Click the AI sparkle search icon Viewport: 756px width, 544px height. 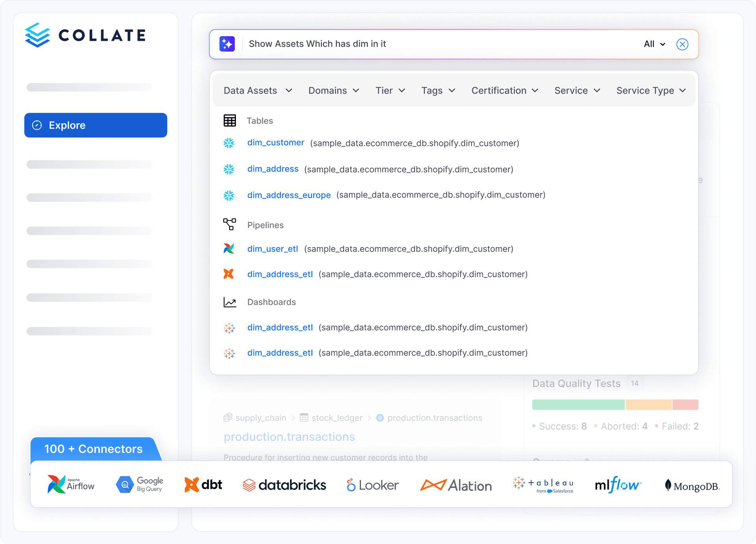click(x=227, y=44)
